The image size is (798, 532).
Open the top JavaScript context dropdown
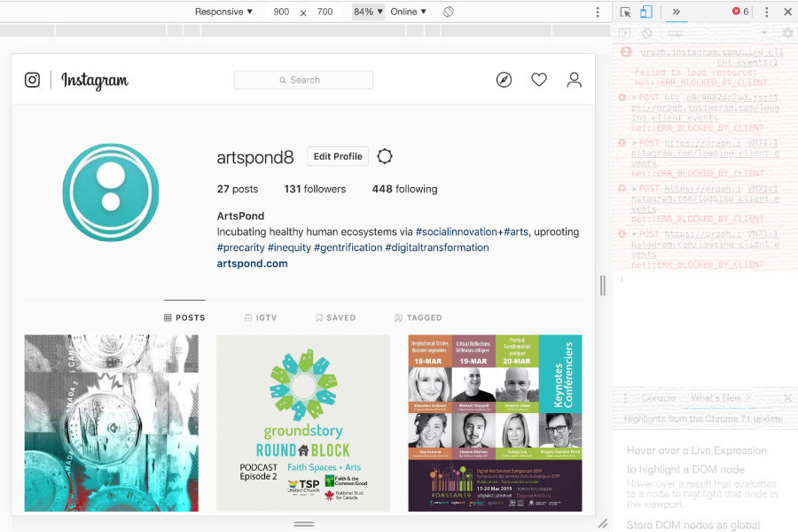pyautogui.click(x=716, y=33)
